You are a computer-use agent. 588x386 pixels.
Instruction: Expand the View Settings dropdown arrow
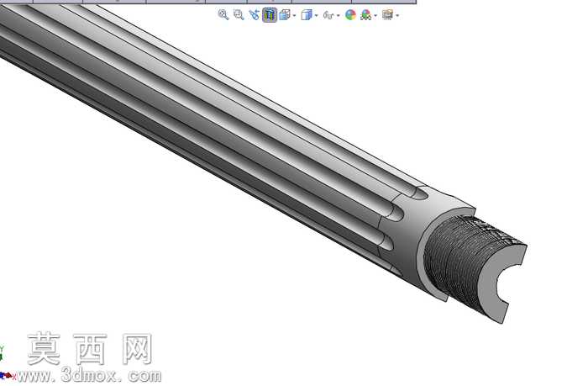click(x=397, y=16)
